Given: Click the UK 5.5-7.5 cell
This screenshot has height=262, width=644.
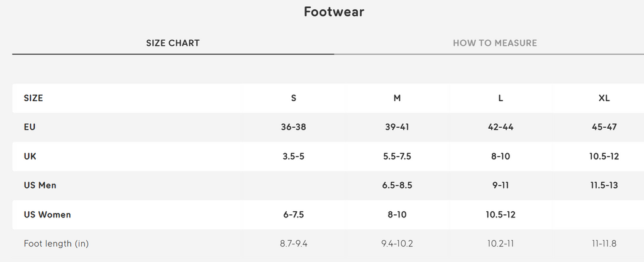Looking at the screenshot, I should 397,156.
